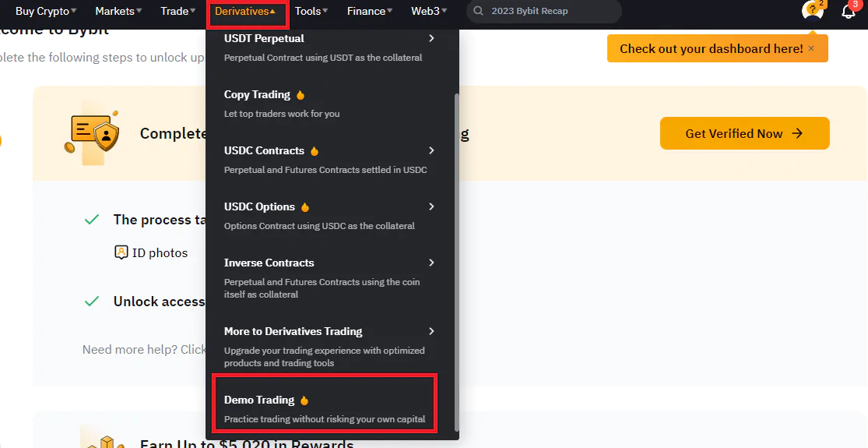Click the search field showing 2023 Bybit Recap
Image resolution: width=868 pixels, height=448 pixels.
(543, 11)
